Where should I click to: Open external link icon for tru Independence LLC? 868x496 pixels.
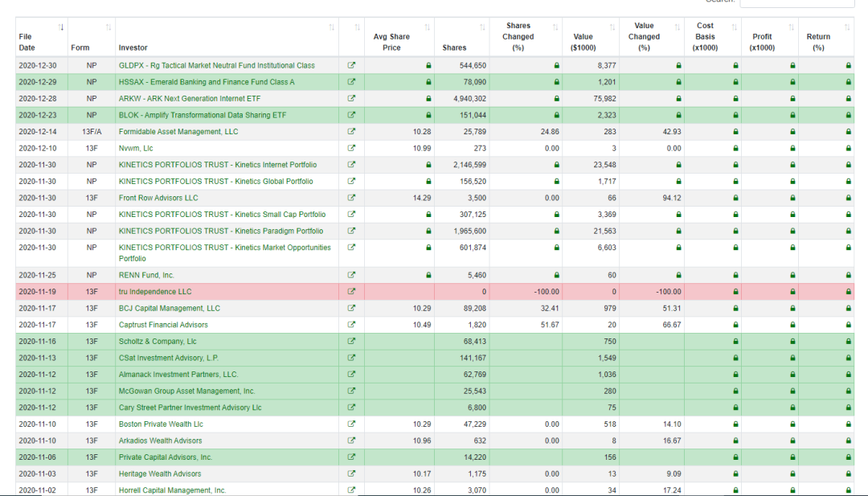point(351,292)
